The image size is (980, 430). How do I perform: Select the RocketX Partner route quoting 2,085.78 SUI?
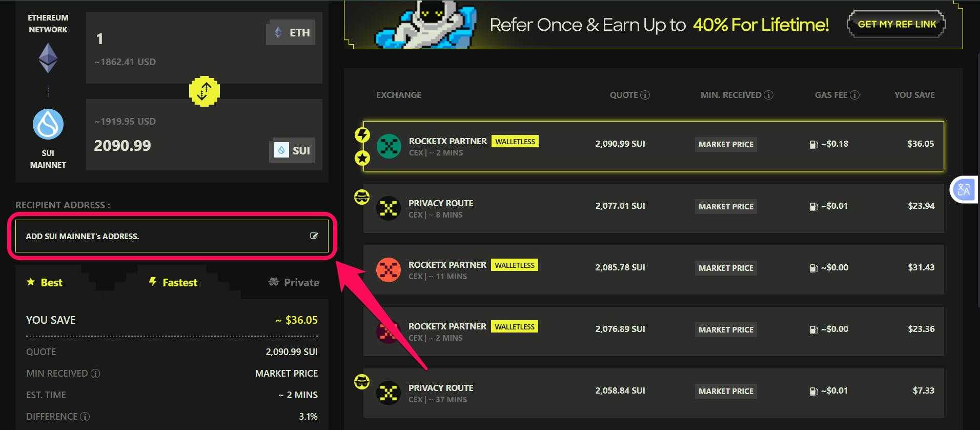click(x=654, y=270)
